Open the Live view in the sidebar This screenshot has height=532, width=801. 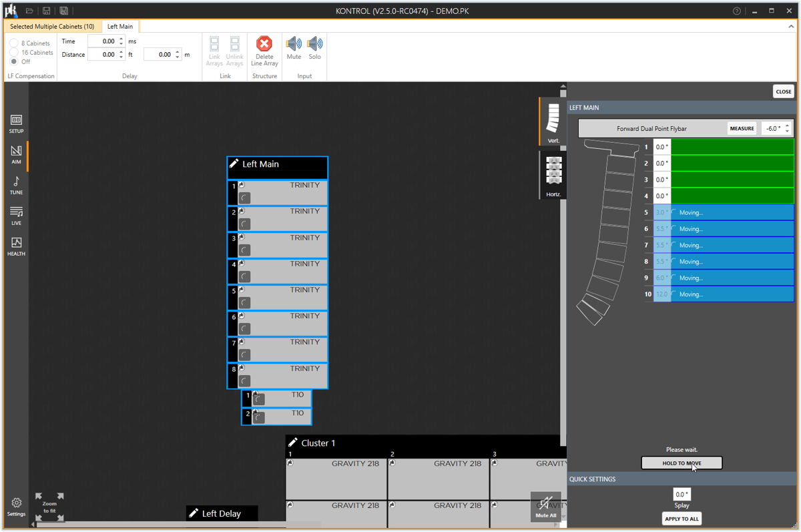click(16, 216)
